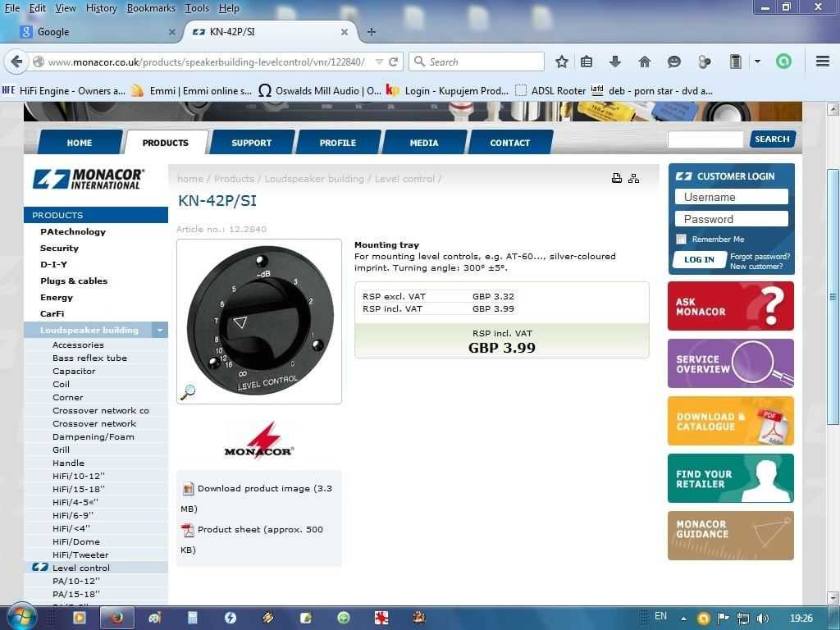The width and height of the screenshot is (840, 630).
Task: Open the MEDIA navigation tab
Action: 424,143
